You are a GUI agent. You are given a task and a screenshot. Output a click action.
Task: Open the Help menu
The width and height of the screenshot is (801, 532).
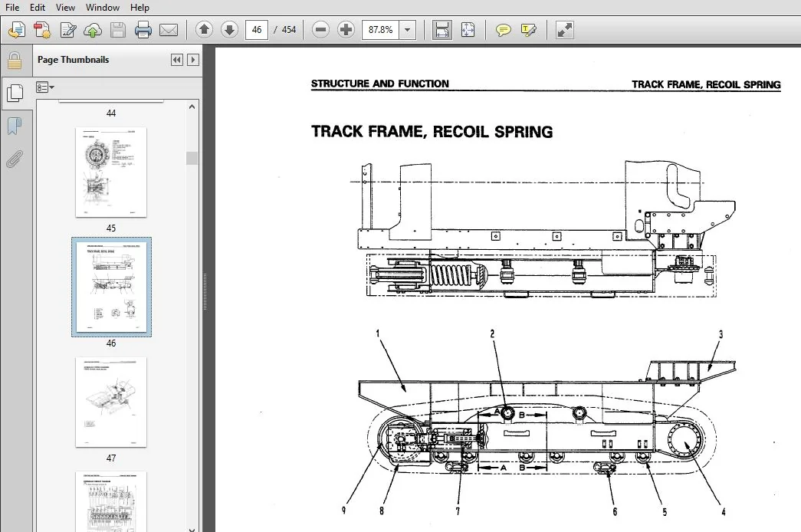pos(140,7)
